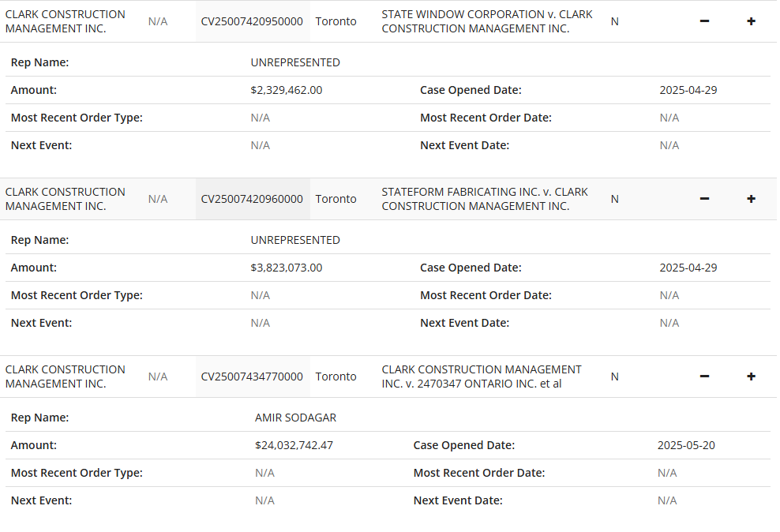Click the $3,823,073.00 amount value

(x=286, y=268)
